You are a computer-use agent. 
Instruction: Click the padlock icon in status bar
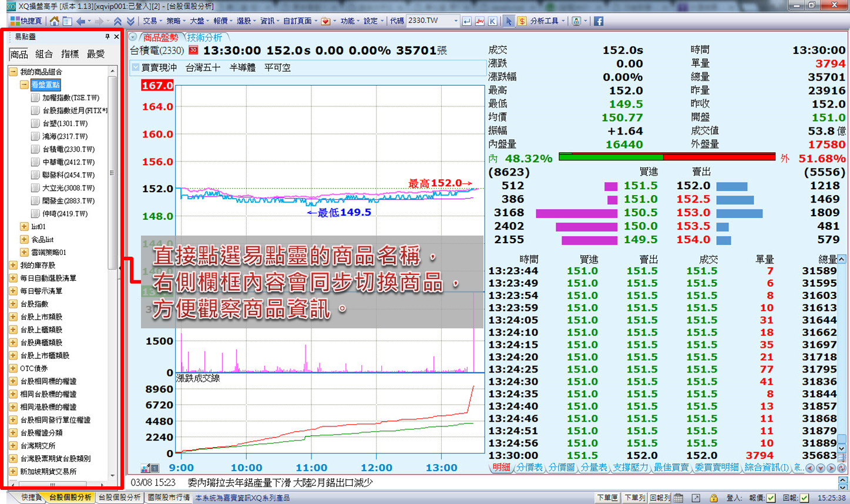[x=713, y=498]
